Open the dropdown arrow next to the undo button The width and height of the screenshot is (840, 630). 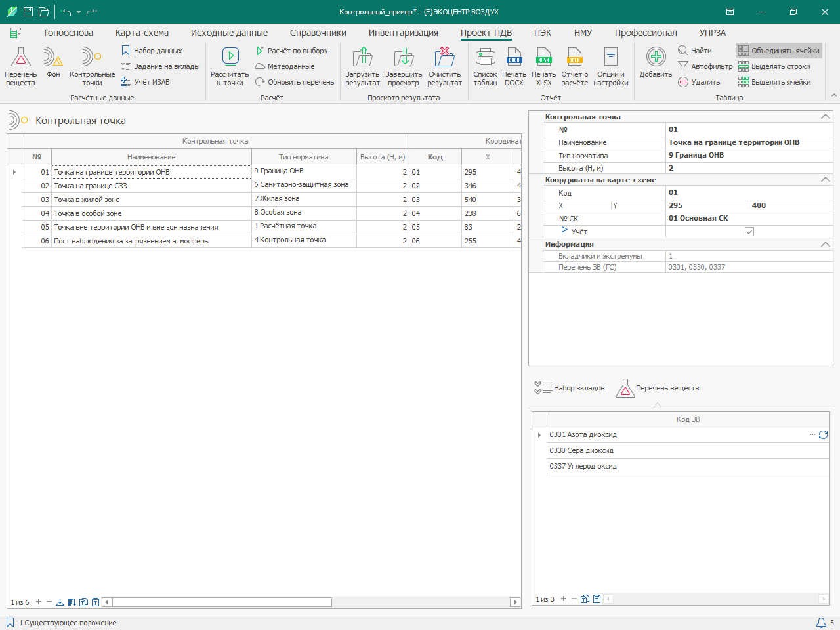coord(79,12)
